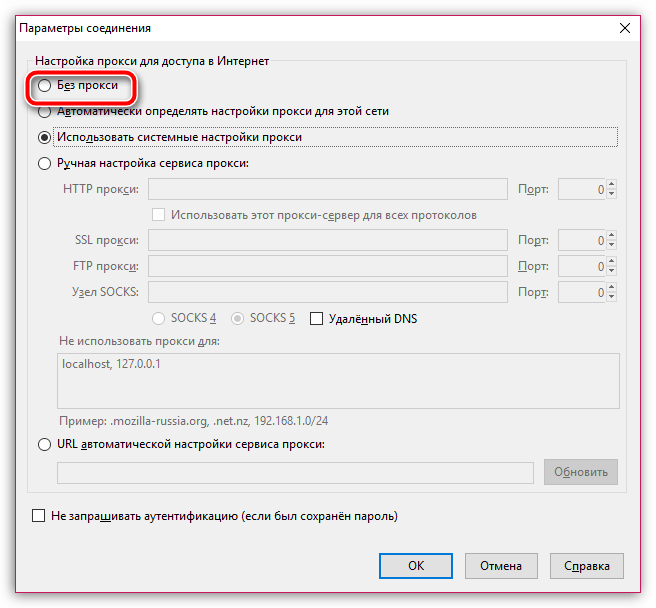Viewport: 656px width, 608px height.
Task: Click the SSL прокси input field
Action: (328, 240)
